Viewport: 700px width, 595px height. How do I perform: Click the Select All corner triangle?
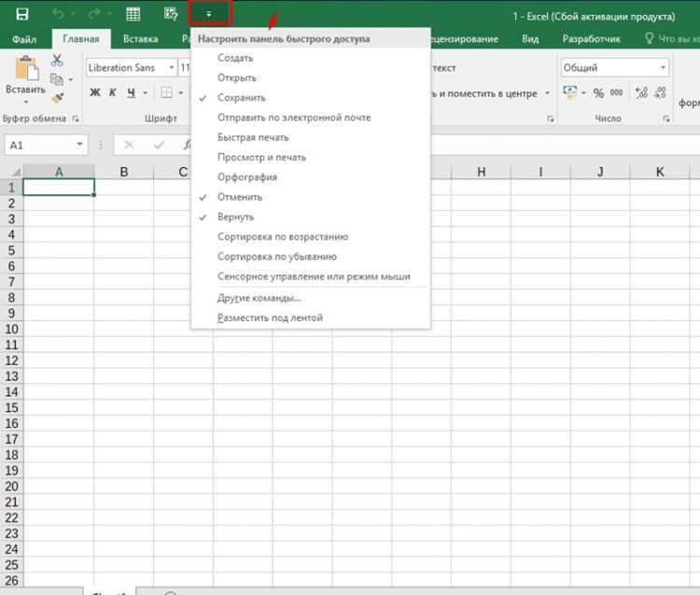tap(16, 172)
